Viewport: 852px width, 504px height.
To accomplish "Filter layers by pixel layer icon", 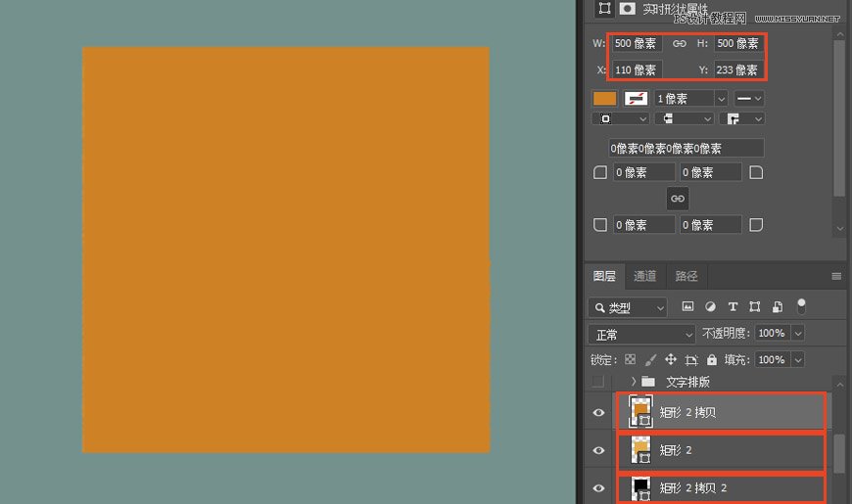I will (x=687, y=306).
